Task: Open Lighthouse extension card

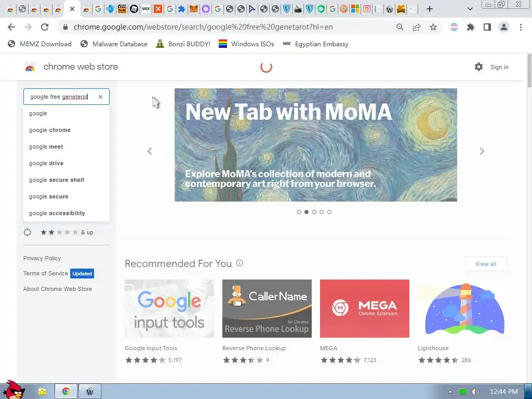Action: 462,322
